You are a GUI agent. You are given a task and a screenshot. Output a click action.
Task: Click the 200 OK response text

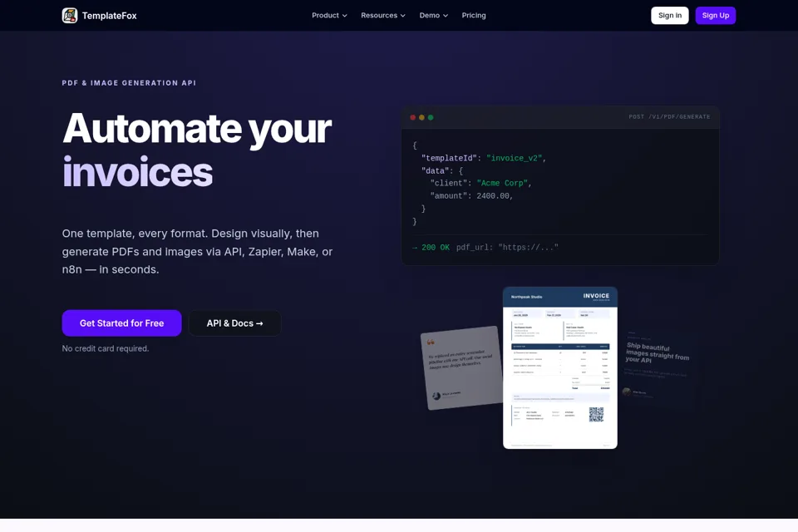click(x=435, y=248)
